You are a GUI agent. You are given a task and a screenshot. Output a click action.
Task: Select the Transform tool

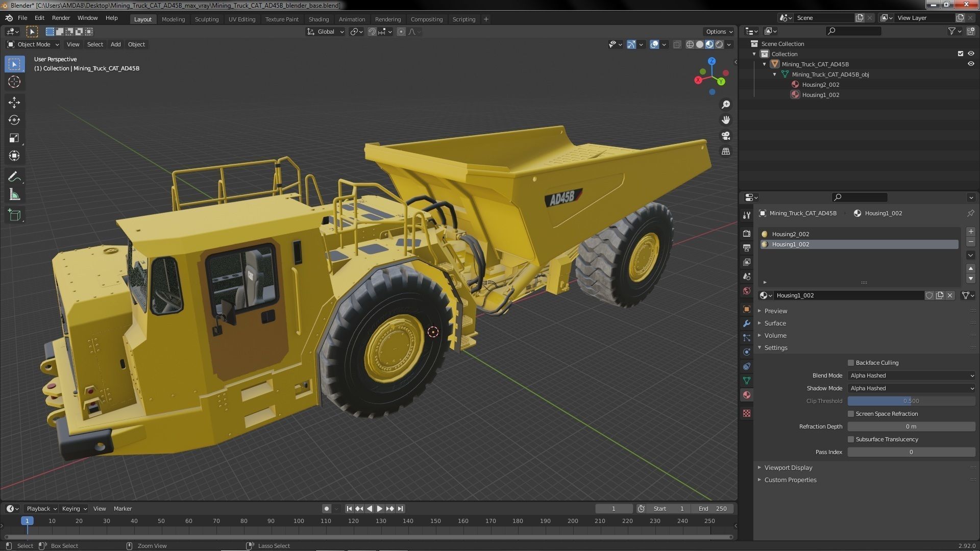coord(14,156)
